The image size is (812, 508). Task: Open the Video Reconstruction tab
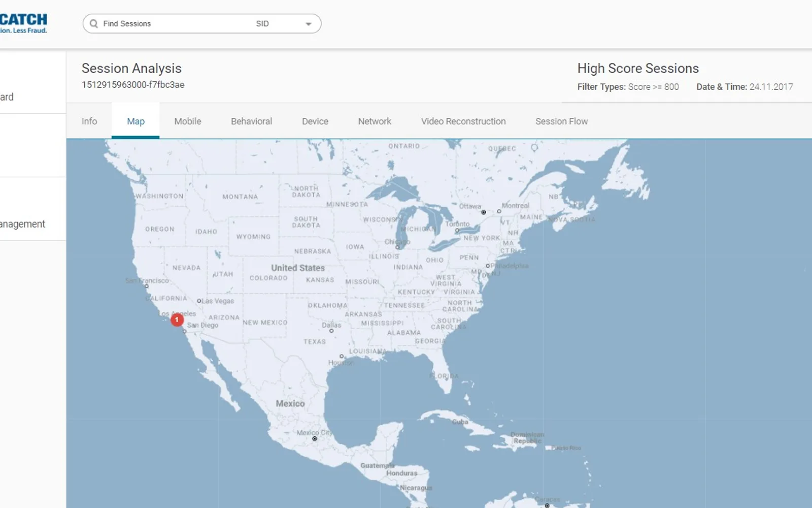click(x=463, y=121)
